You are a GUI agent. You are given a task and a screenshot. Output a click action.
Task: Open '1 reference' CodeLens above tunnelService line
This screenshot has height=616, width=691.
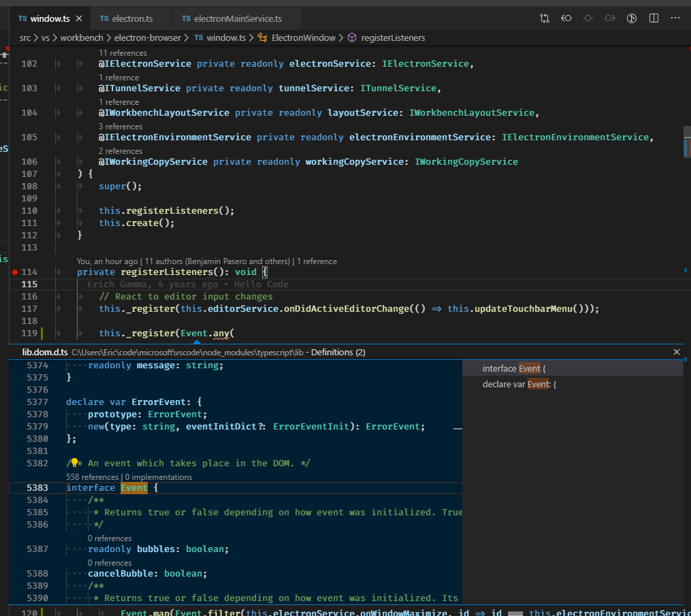[x=118, y=78]
